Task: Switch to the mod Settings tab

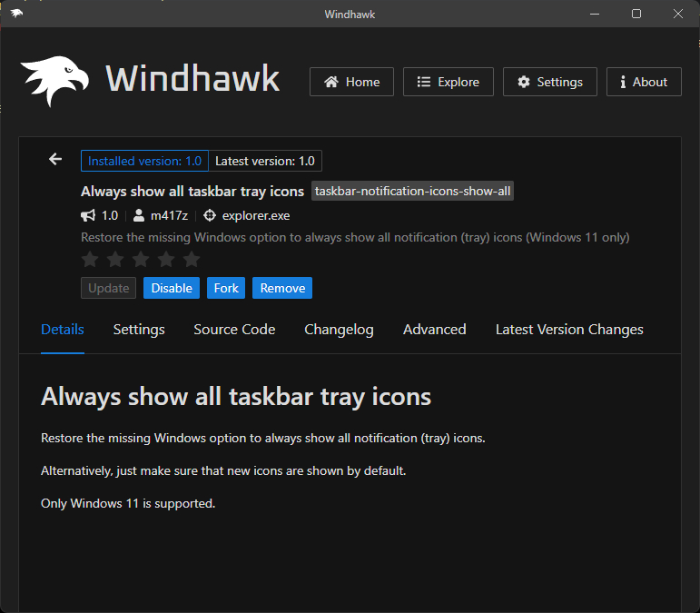Action: coord(139,330)
